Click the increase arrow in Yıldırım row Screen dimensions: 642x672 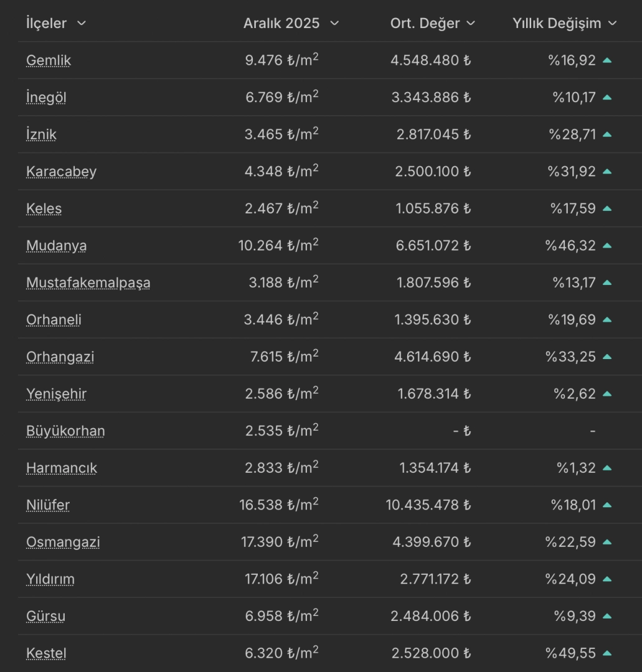607,579
